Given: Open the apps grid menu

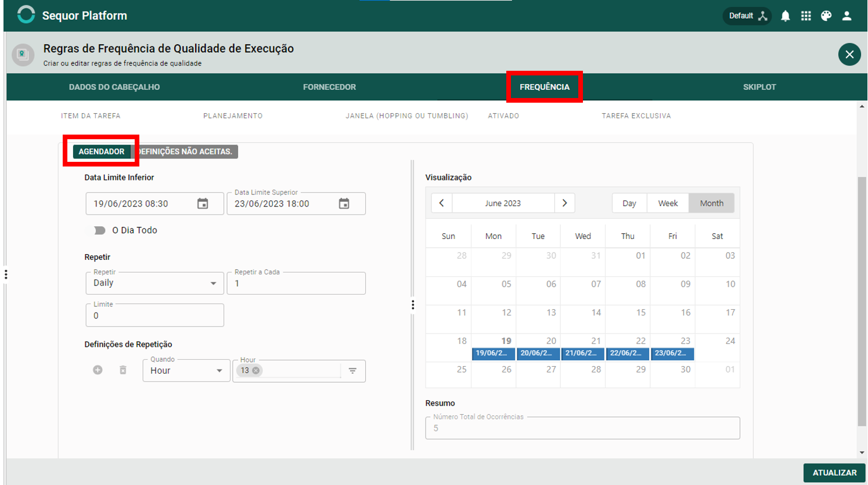Looking at the screenshot, I should tap(806, 16).
